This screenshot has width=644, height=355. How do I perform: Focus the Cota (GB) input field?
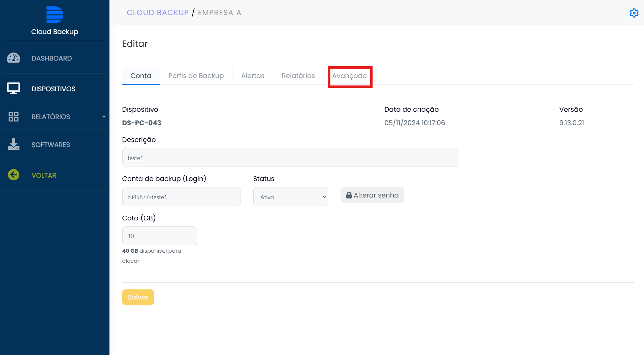click(159, 236)
